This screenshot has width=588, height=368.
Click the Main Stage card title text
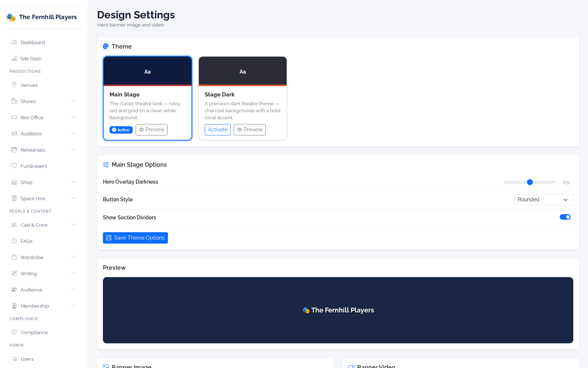coord(125,95)
